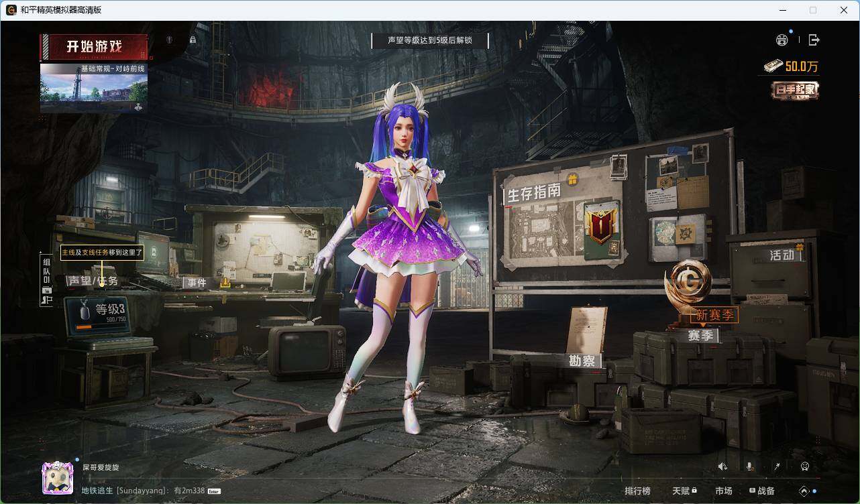Image resolution: width=860 pixels, height=504 pixels.
Task: Click the emulator logo in the title bar
Action: point(11,10)
